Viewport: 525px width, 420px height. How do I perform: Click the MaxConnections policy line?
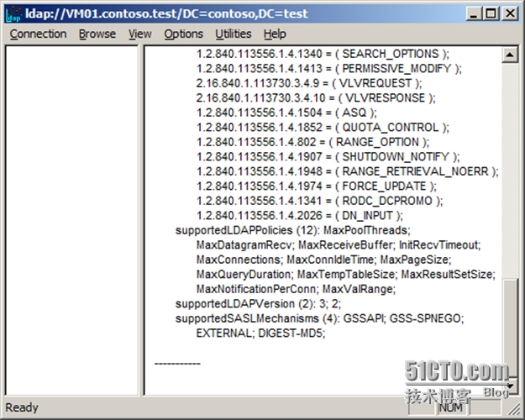(323, 260)
